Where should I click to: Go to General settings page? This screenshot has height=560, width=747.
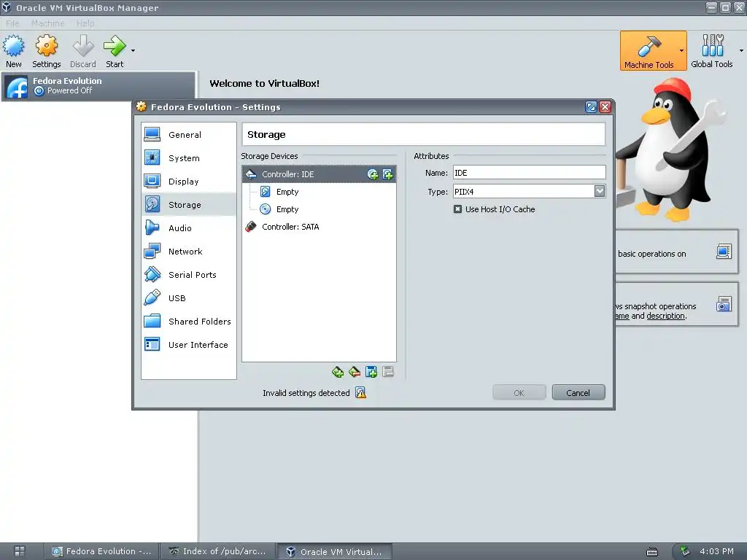point(189,135)
